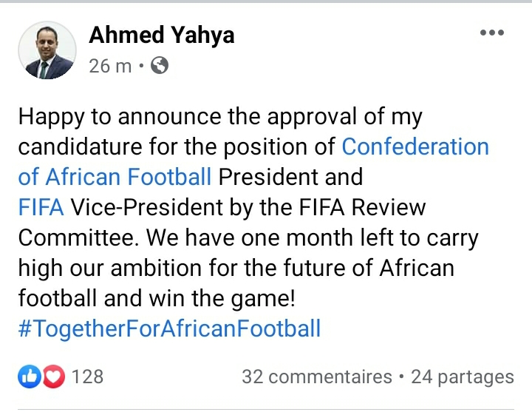View the 24 partages list

(462, 377)
